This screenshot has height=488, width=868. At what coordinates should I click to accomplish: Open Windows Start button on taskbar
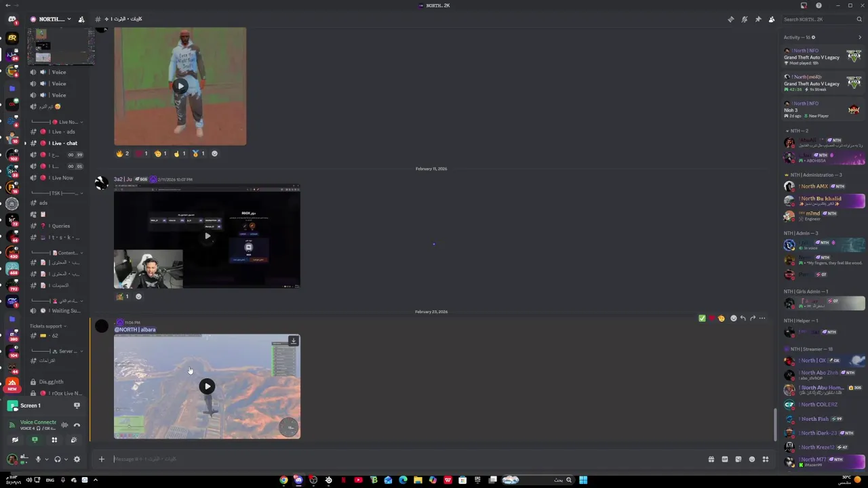[583, 480]
